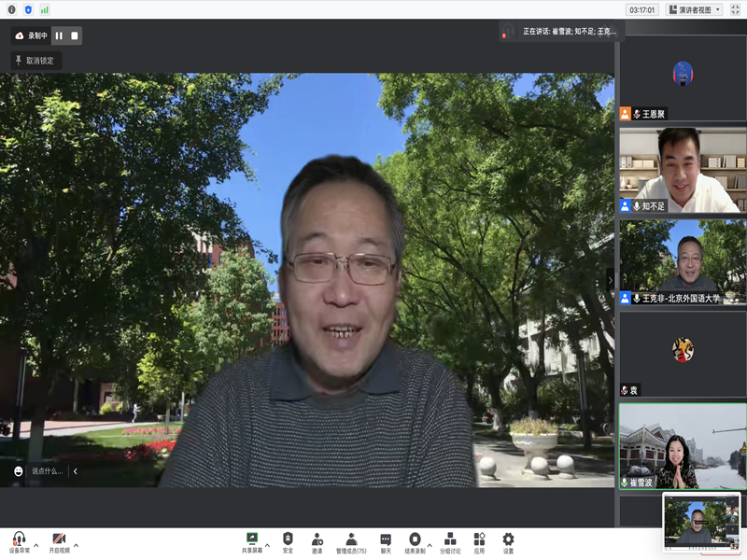Open Breakout Rooms (分组讨论)
747x560 pixels.
click(450, 539)
